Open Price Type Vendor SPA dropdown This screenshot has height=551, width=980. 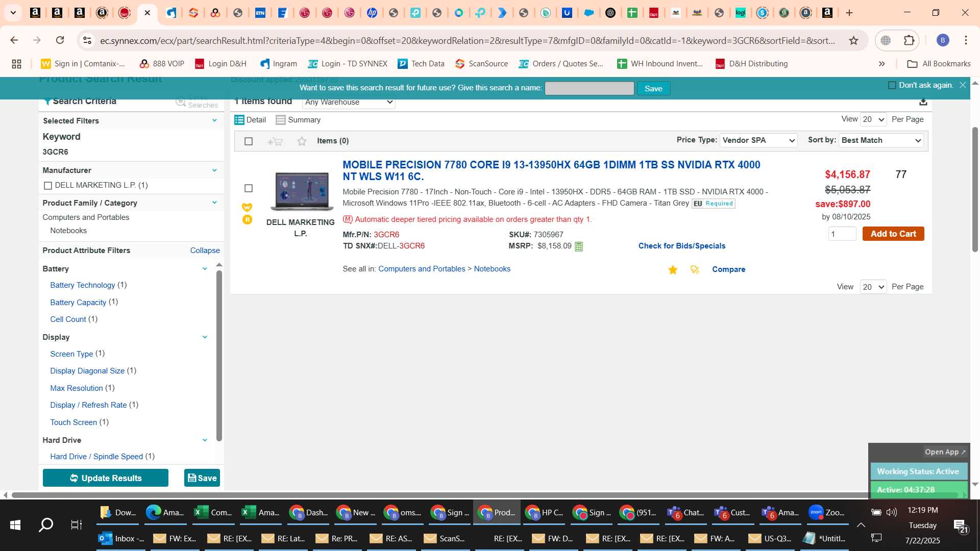(758, 140)
